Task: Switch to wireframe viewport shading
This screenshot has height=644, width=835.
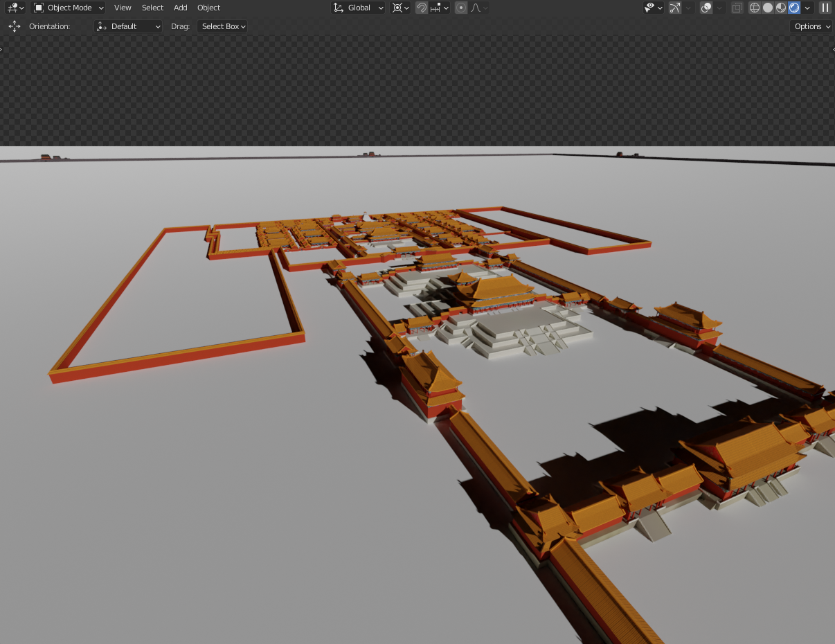Action: (x=755, y=8)
